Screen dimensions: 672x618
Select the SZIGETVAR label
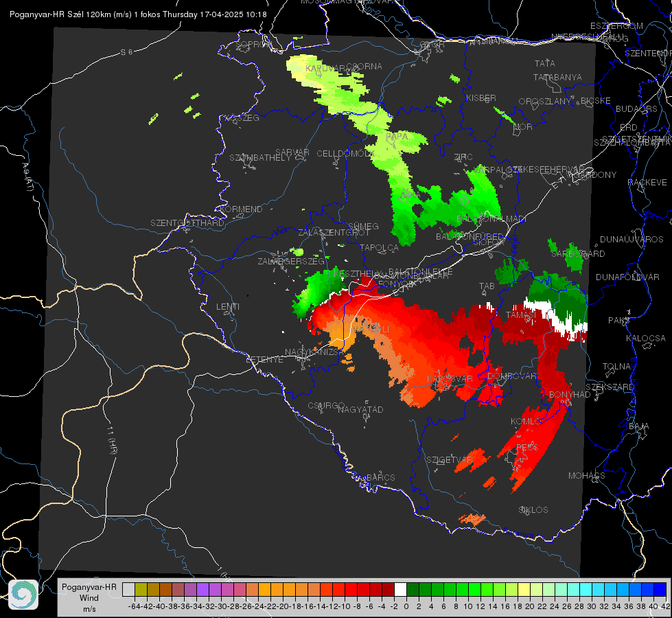[x=449, y=460]
